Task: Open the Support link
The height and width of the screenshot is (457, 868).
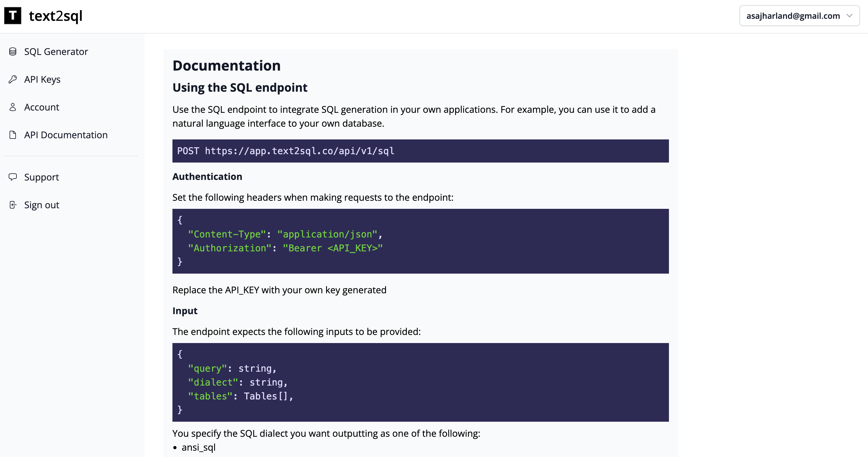Action: click(x=41, y=177)
